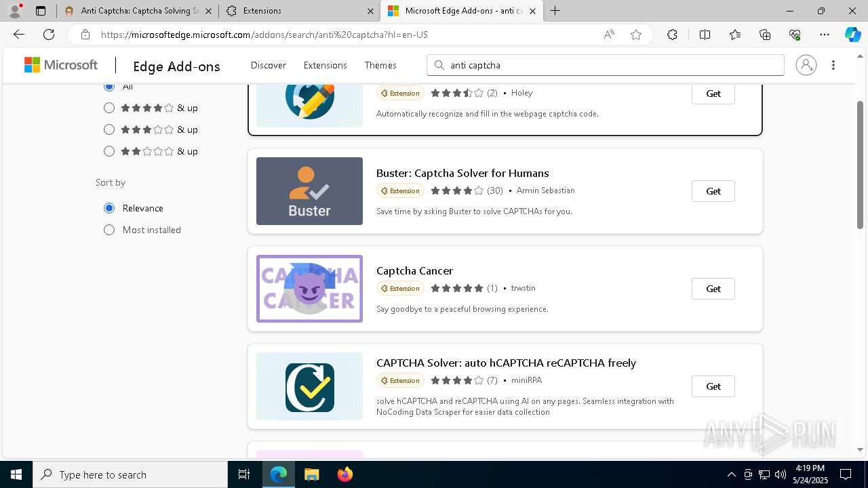Image resolution: width=868 pixels, height=488 pixels.
Task: Add this page to favorites star
Action: pos(636,35)
